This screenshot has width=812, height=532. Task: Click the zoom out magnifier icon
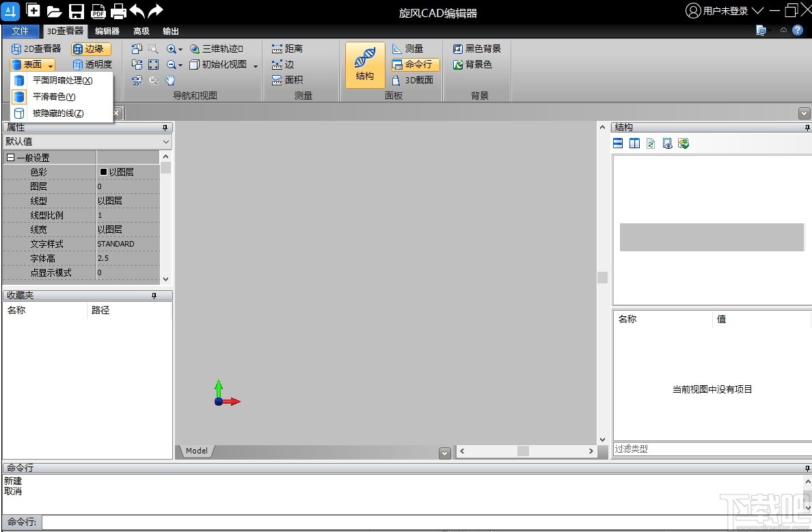pyautogui.click(x=171, y=65)
